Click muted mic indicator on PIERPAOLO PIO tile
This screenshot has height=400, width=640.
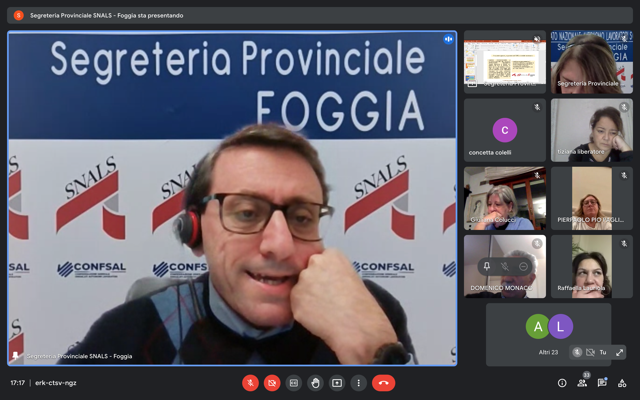[x=624, y=176]
